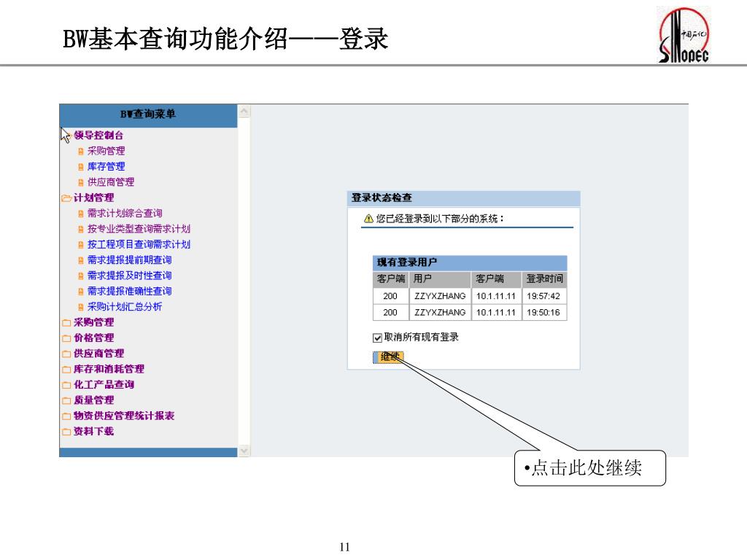This screenshot has height=560, width=747.
Task: Click the folder icon beside 质量管理
Action: 66,400
